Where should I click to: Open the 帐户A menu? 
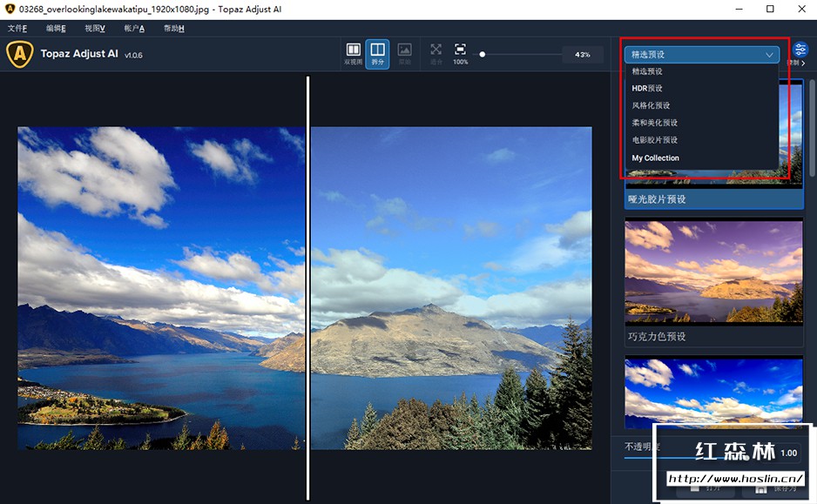click(x=134, y=28)
